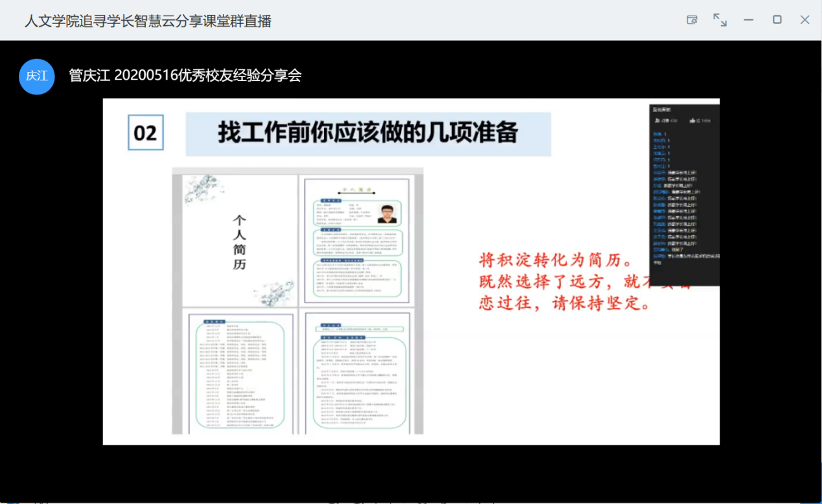The width and height of the screenshot is (822, 504).
Task: Close the live broadcast window
Action: (x=805, y=20)
